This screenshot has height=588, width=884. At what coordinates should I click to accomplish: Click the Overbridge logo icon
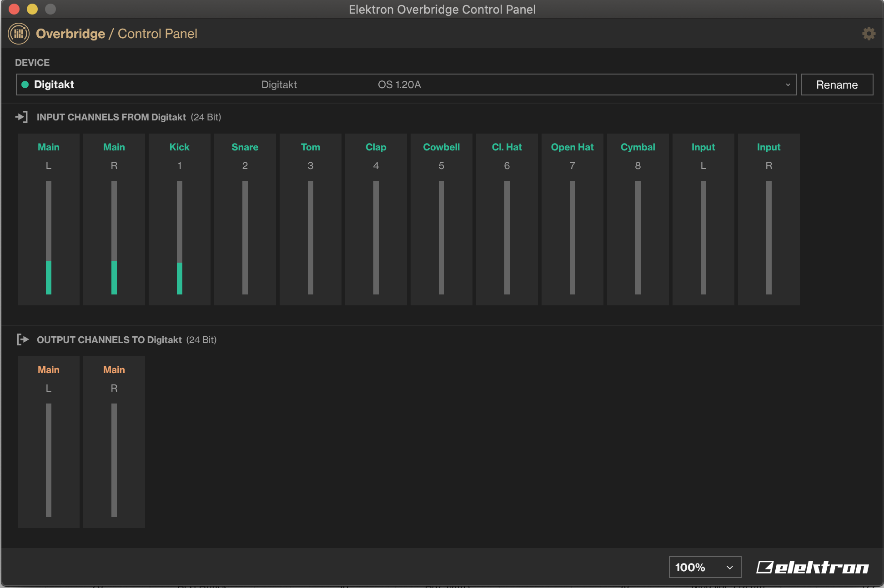pyautogui.click(x=19, y=34)
